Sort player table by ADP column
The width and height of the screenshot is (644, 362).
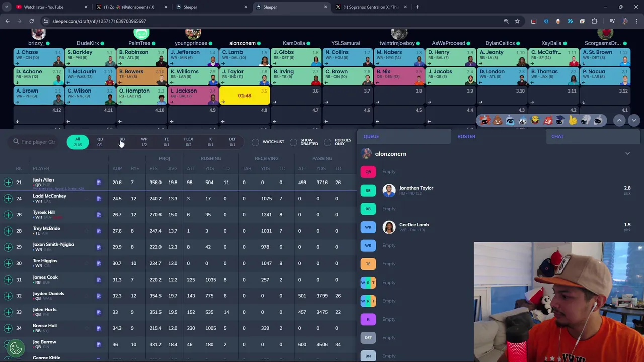pos(117,169)
